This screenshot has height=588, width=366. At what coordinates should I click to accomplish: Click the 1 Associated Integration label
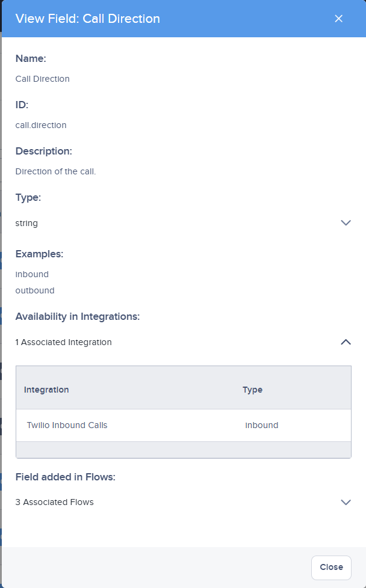coord(63,342)
